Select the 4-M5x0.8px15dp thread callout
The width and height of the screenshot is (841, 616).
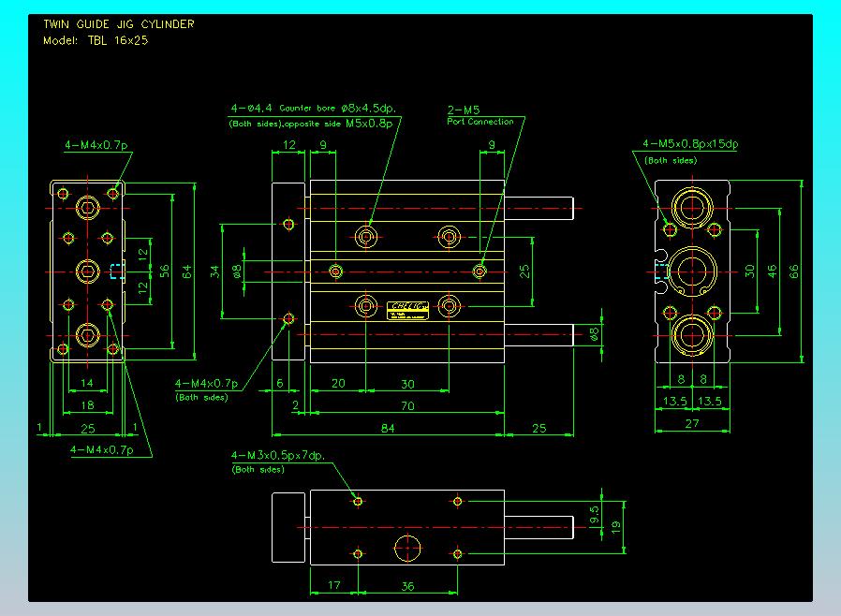pyautogui.click(x=690, y=144)
